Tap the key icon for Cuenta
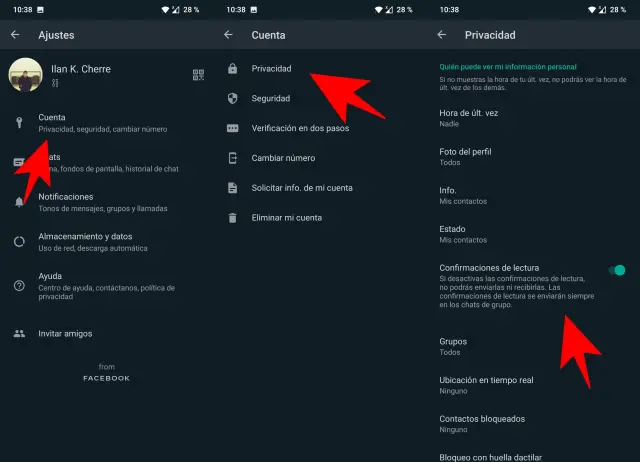The height and width of the screenshot is (462, 640). [19, 122]
